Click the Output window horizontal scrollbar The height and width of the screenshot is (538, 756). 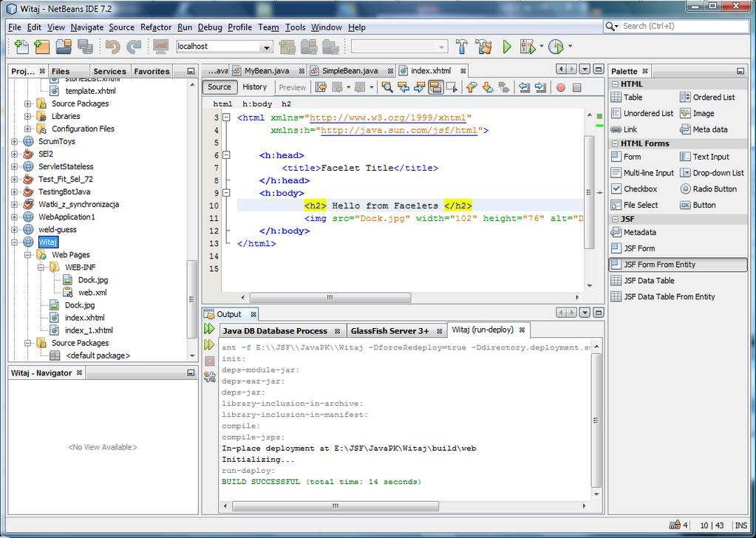click(336, 506)
